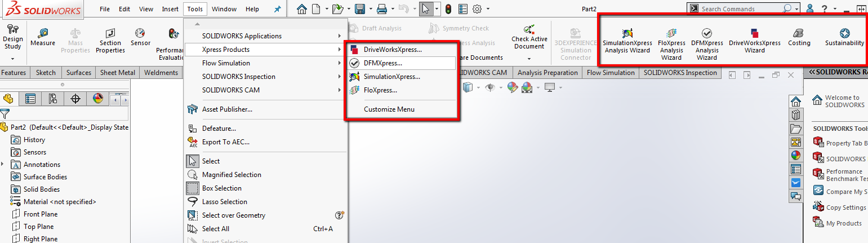
Task: Save the current document
Action: point(359,9)
